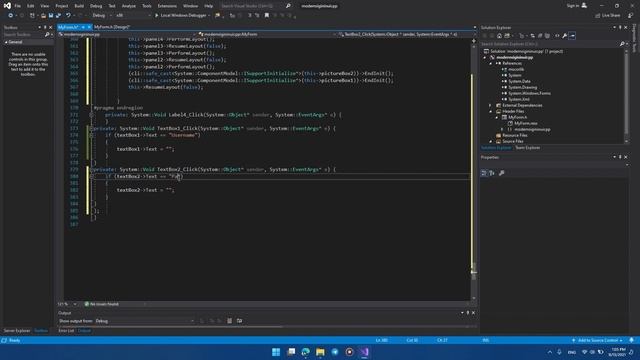Start Local Windows Debugger

tap(182, 16)
